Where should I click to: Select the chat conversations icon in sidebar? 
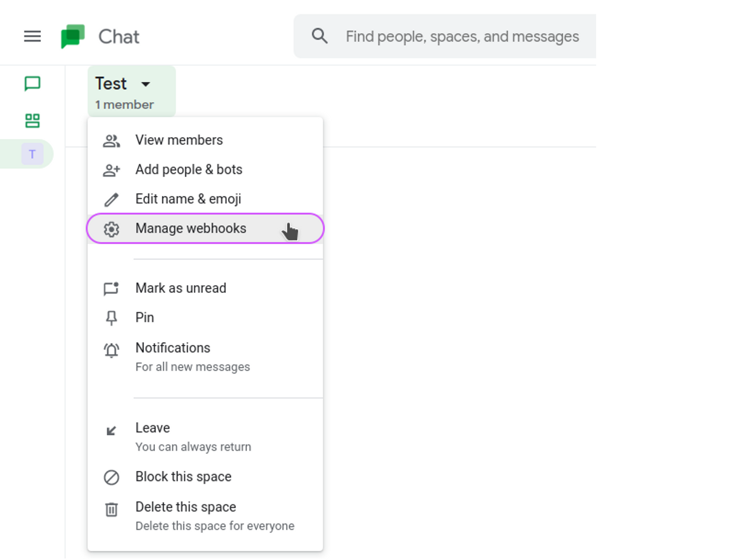[x=32, y=84]
